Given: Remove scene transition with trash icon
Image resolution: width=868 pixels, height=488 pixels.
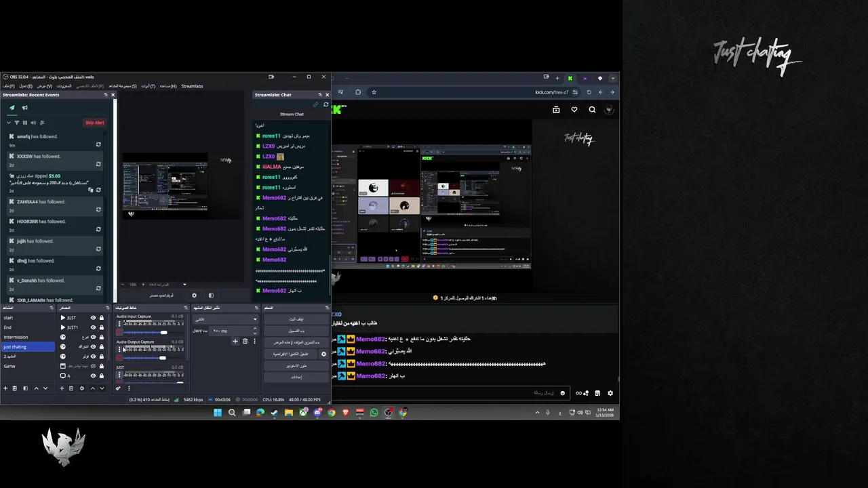Looking at the screenshot, I should (245, 342).
